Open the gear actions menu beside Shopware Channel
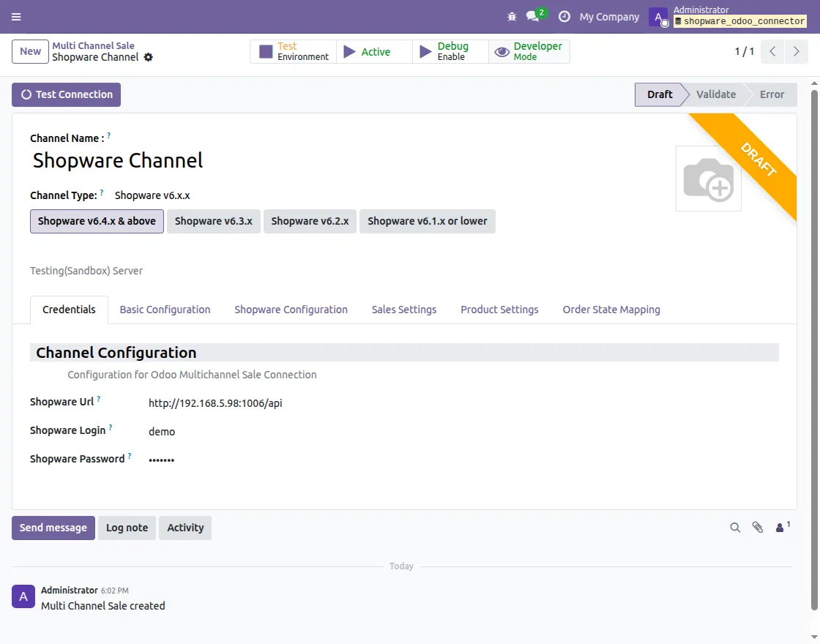 149,57
